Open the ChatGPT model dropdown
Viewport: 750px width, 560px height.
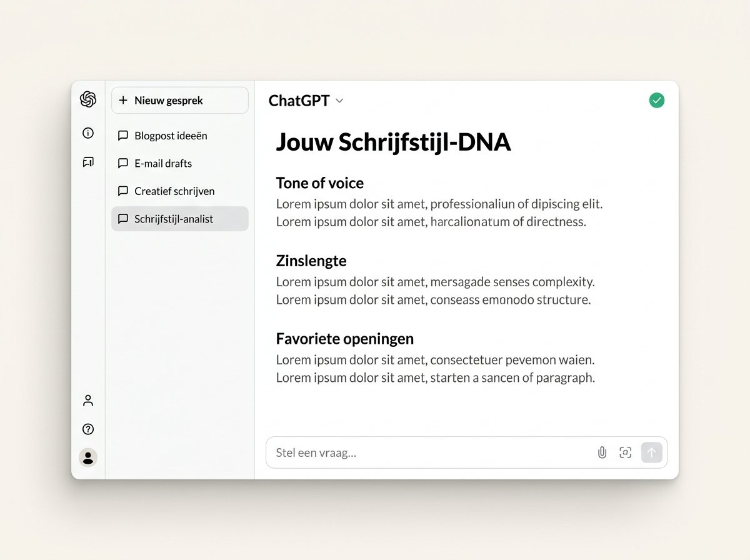point(306,101)
